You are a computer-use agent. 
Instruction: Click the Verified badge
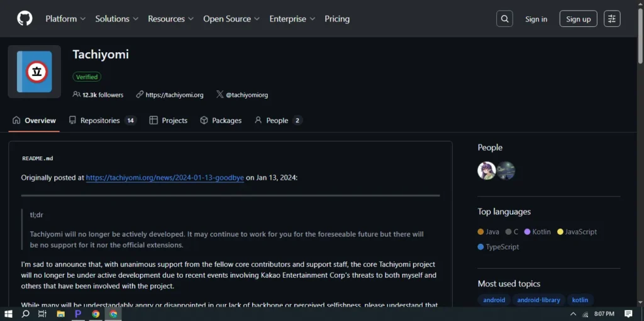(87, 77)
